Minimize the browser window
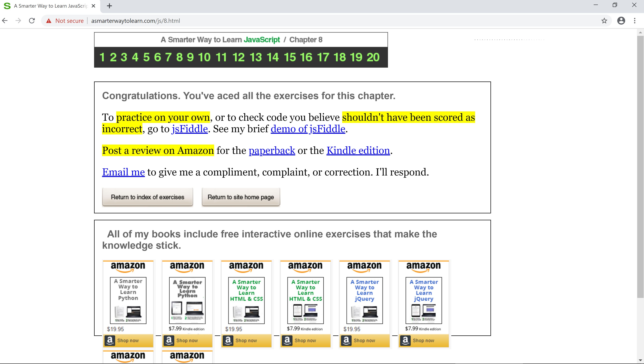Viewport: 644px width, 364px height. 596,5
